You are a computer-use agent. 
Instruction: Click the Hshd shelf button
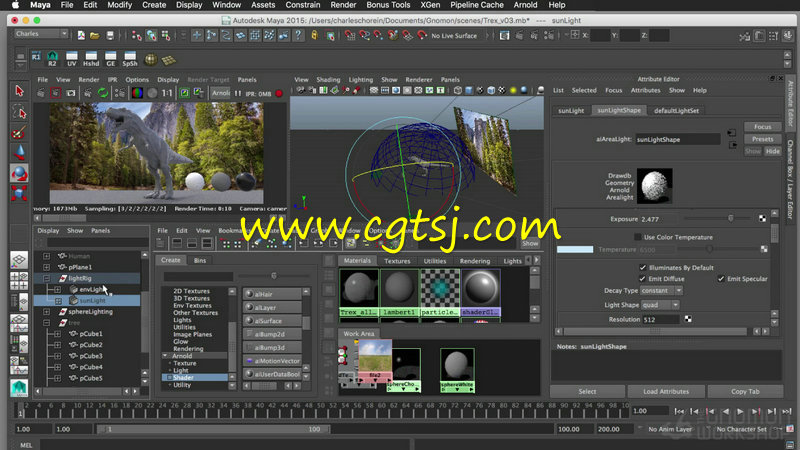[x=91, y=59]
